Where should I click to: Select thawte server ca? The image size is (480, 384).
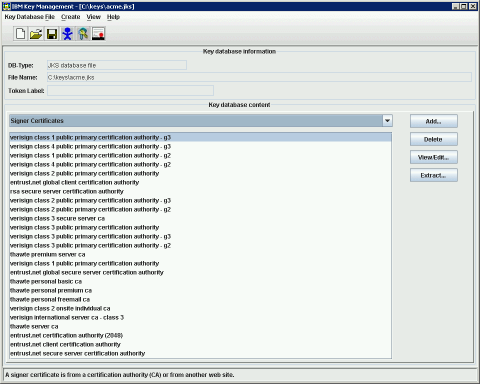pos(200,326)
